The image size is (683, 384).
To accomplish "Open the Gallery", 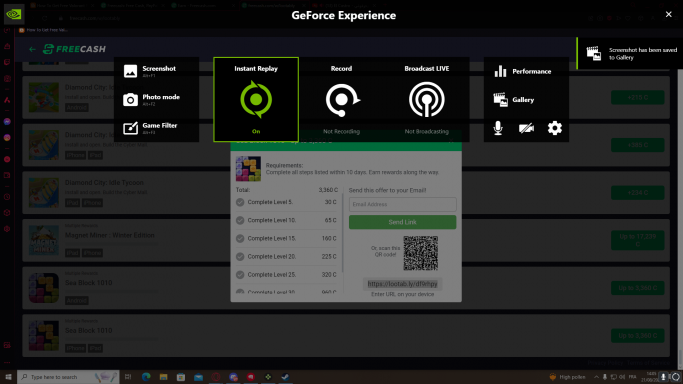I will coord(514,100).
